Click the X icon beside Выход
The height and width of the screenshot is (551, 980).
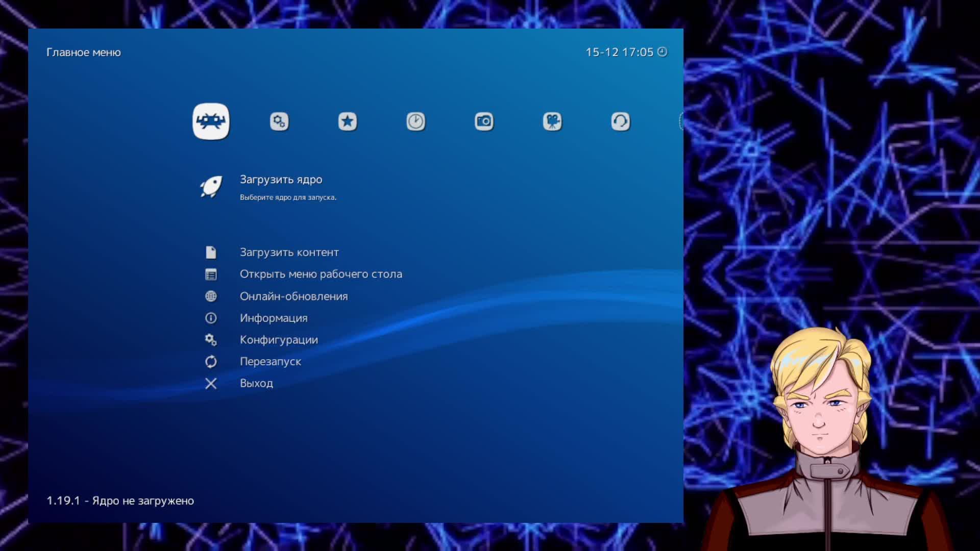(211, 384)
